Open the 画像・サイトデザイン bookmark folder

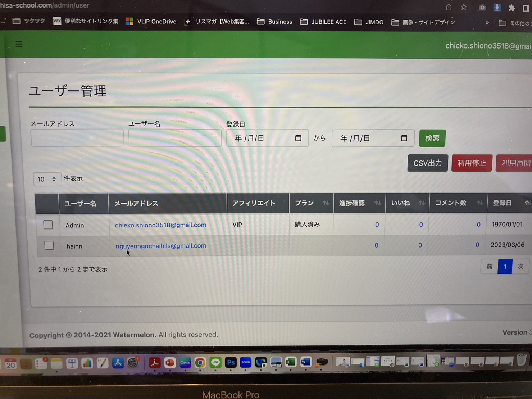pos(423,22)
